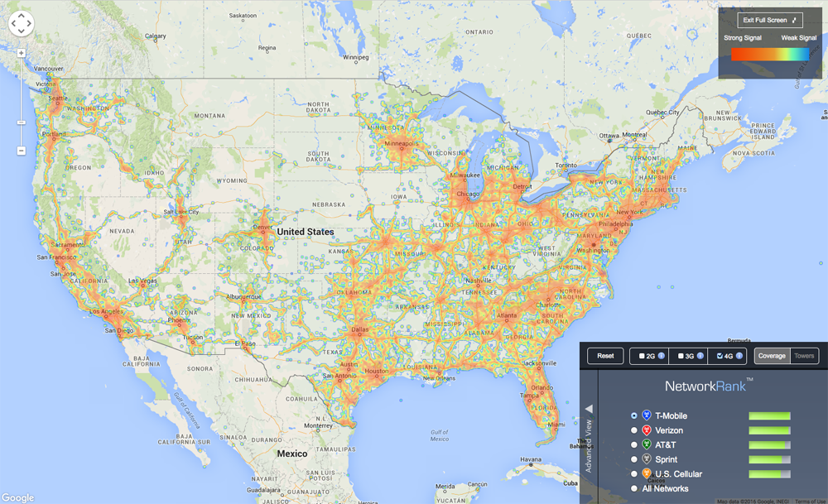Screen dimensions: 828x504
Task: Click the Monterrey label on the map
Action: 319,425
